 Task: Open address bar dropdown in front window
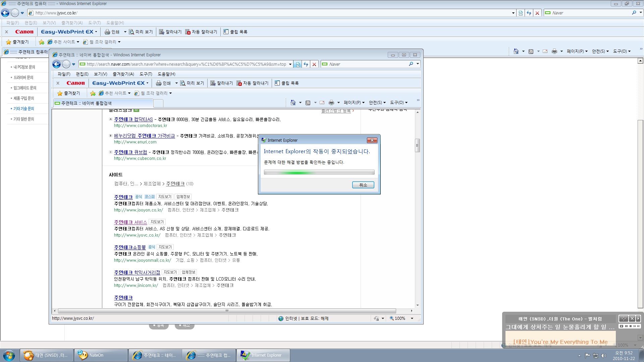(290, 64)
